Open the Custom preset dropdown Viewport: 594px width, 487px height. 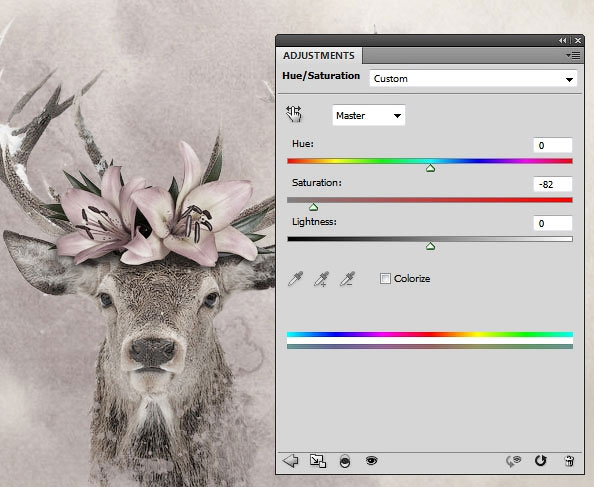coord(473,79)
